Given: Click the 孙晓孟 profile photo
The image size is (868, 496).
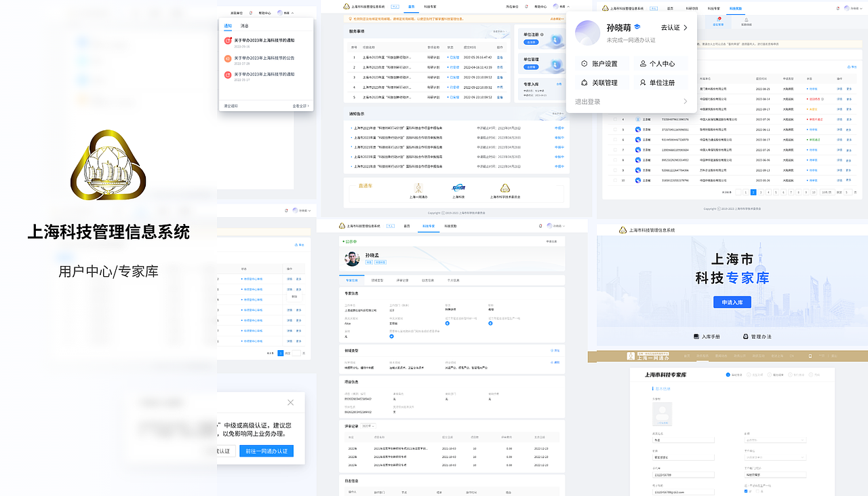Looking at the screenshot, I should (x=352, y=259).
